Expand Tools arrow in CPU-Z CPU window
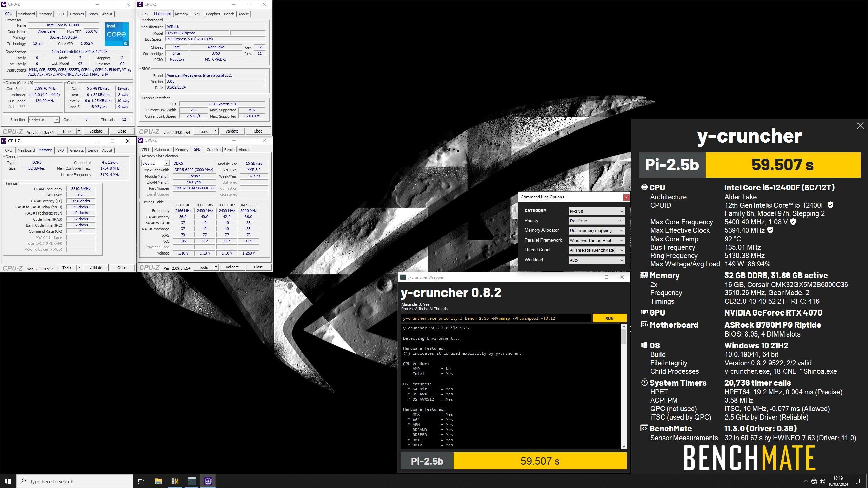 coord(79,131)
